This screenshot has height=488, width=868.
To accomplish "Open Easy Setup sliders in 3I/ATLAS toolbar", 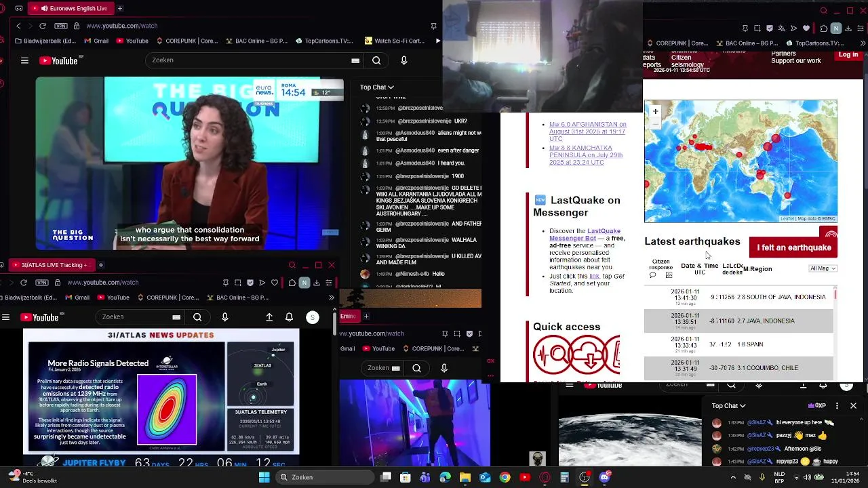I will click(329, 283).
